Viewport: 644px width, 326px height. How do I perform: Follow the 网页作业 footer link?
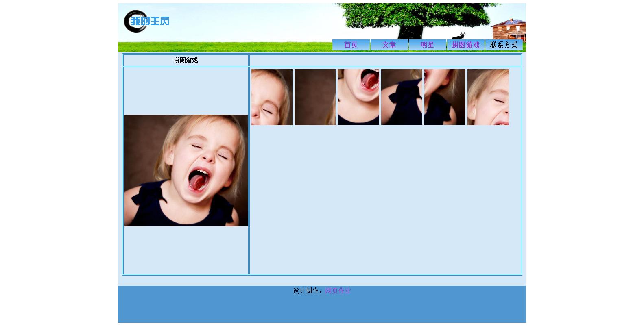pos(338,291)
